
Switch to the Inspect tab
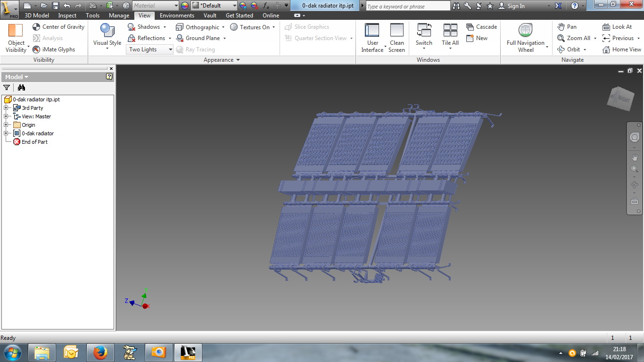pos(67,16)
